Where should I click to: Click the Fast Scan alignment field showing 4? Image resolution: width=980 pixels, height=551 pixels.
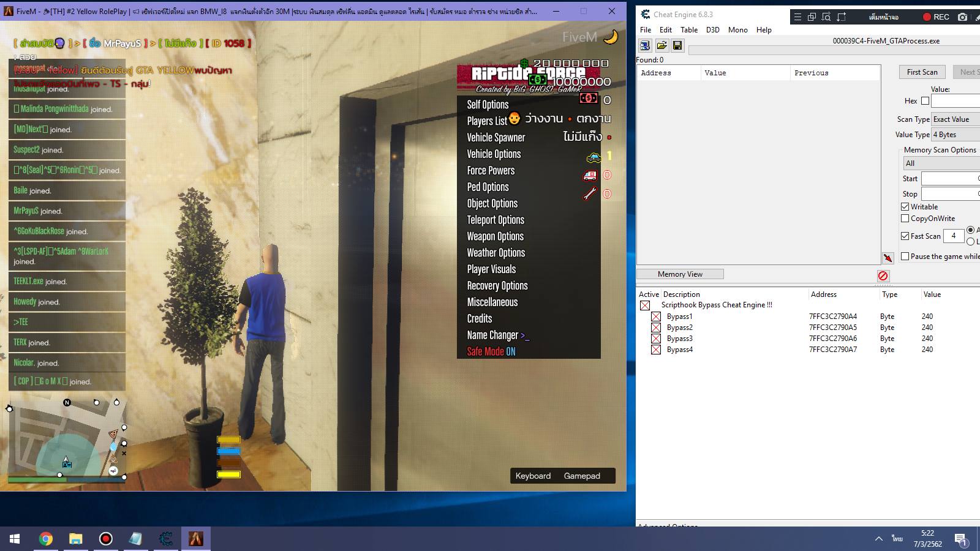click(954, 236)
